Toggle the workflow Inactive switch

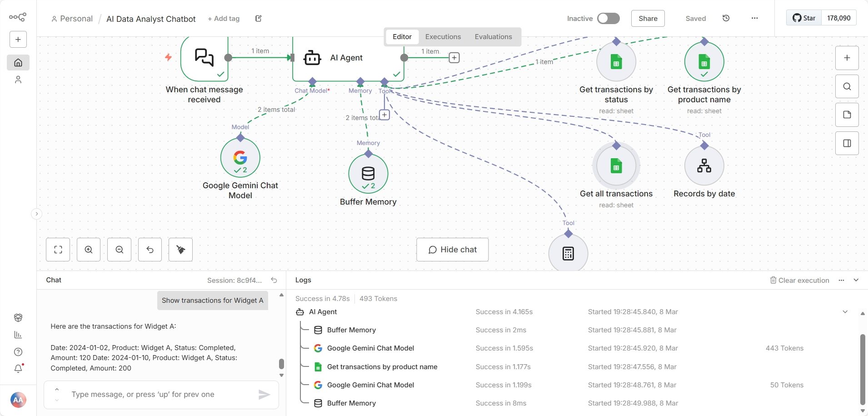pos(609,19)
